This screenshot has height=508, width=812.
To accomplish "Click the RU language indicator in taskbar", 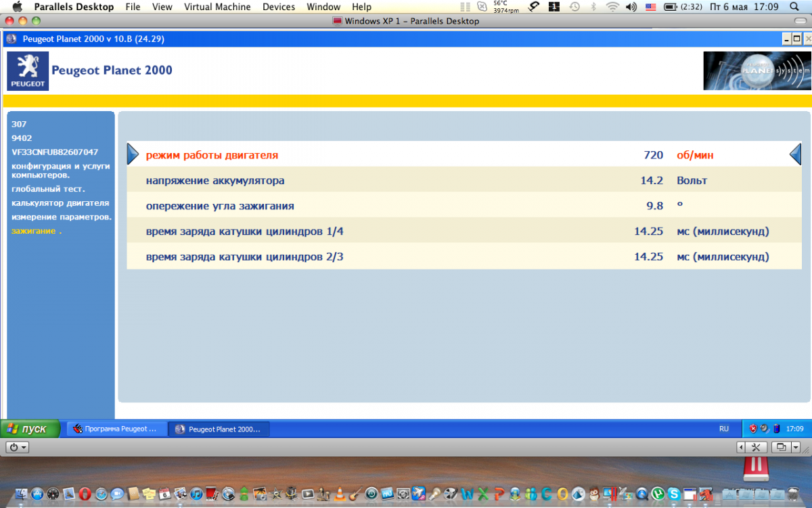I will click(724, 429).
